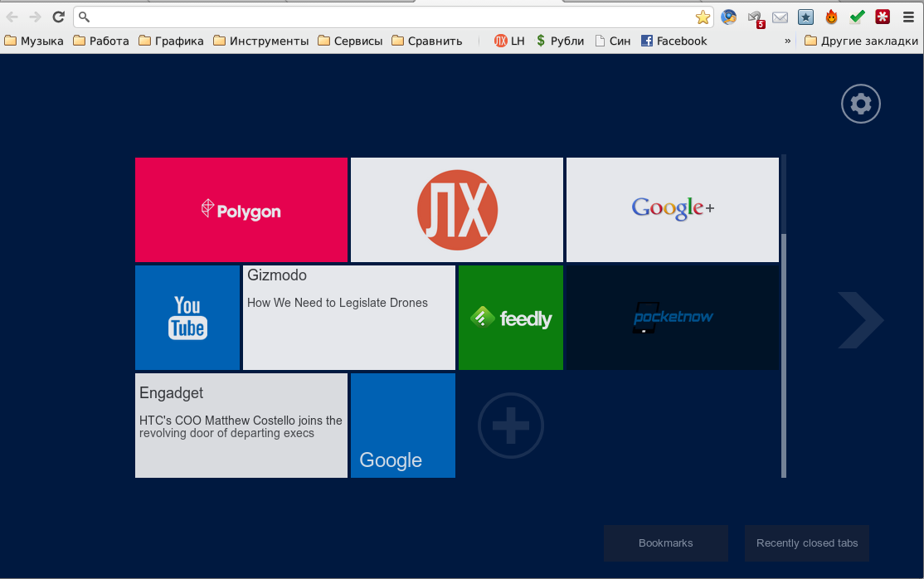The width and height of the screenshot is (924, 579).
Task: Click the LastPass red asterisk extension icon
Action: pyautogui.click(x=883, y=17)
